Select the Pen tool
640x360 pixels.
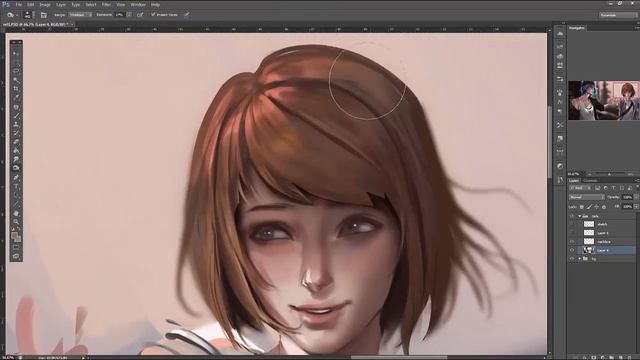tap(16, 178)
